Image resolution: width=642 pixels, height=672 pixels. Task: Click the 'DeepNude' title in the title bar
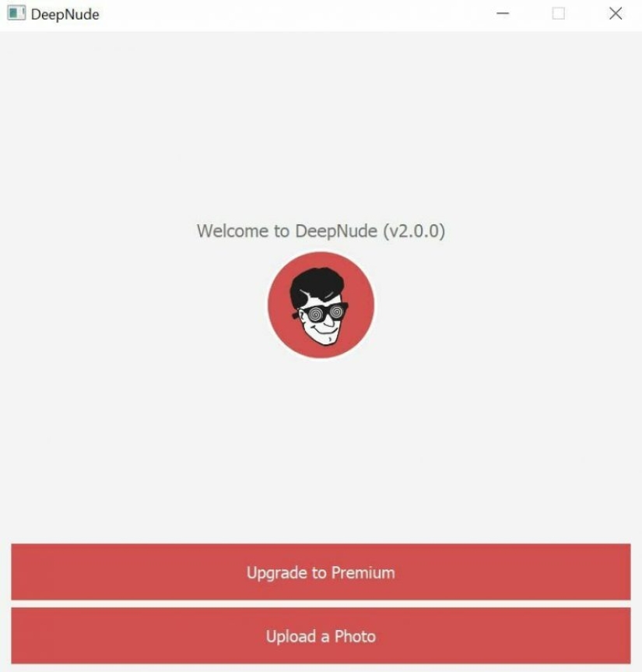(x=65, y=14)
